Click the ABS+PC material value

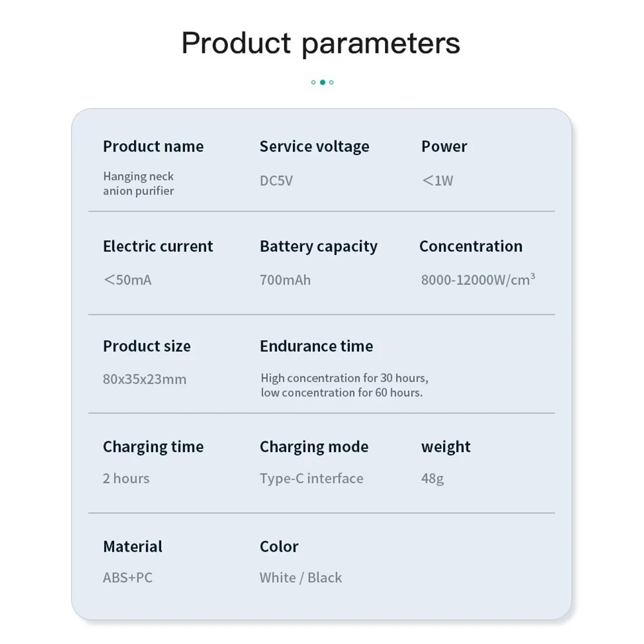[x=128, y=578]
